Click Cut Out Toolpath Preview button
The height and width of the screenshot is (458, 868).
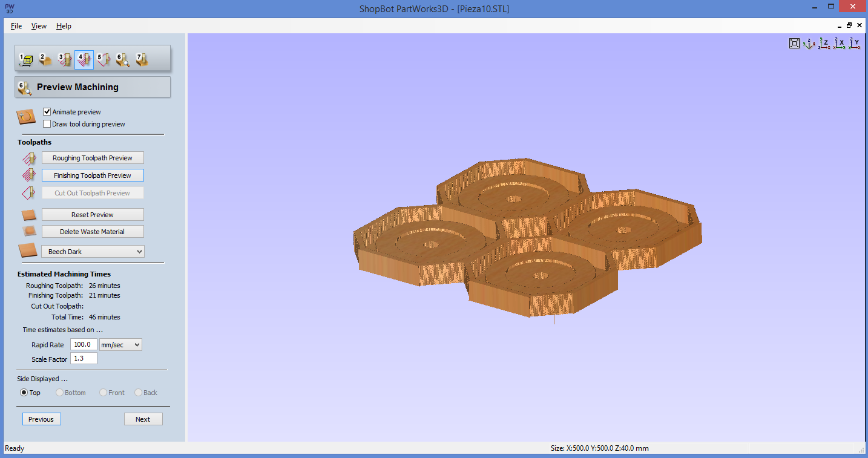pos(93,193)
